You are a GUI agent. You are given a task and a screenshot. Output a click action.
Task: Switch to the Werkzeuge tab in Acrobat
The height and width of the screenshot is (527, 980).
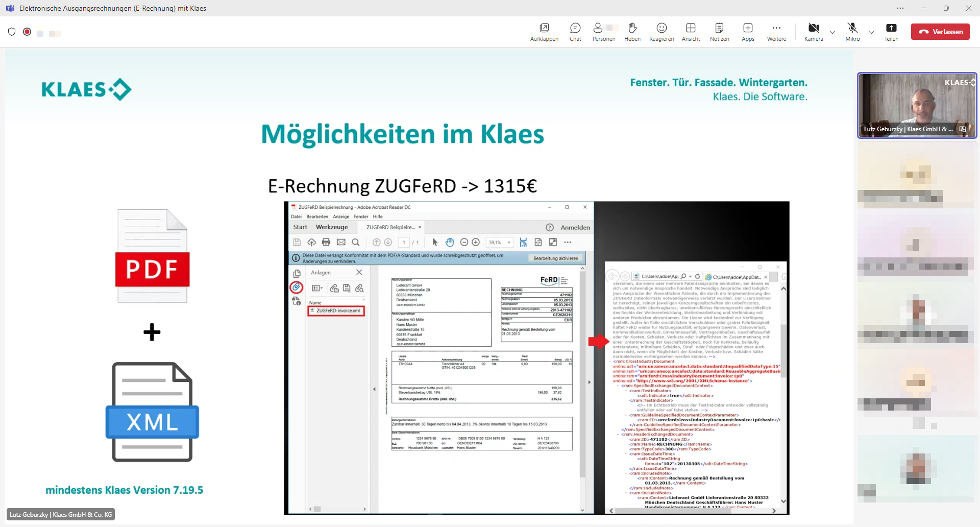tap(332, 227)
